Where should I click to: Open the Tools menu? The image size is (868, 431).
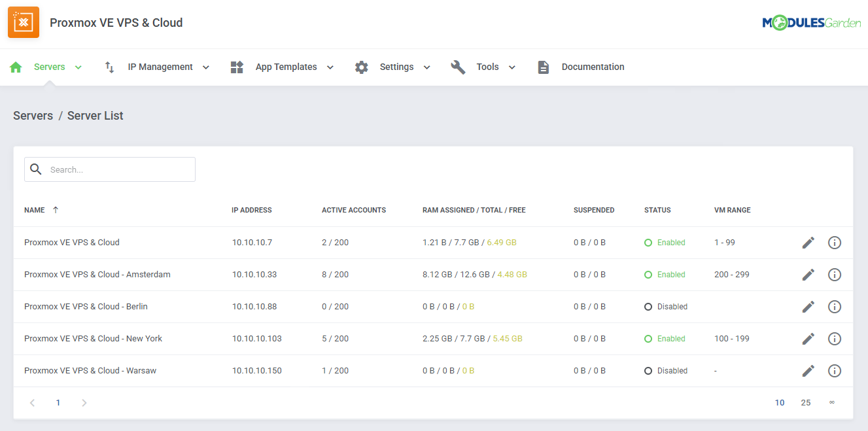tap(488, 67)
